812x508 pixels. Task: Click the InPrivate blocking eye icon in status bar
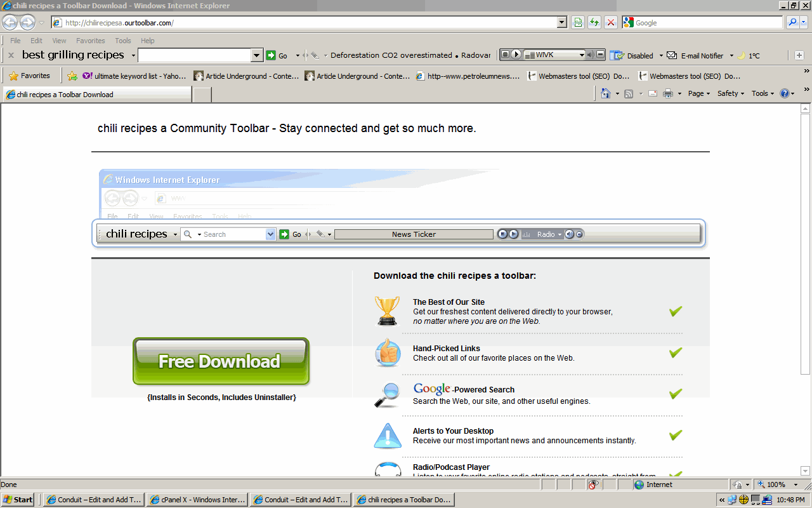click(x=594, y=485)
